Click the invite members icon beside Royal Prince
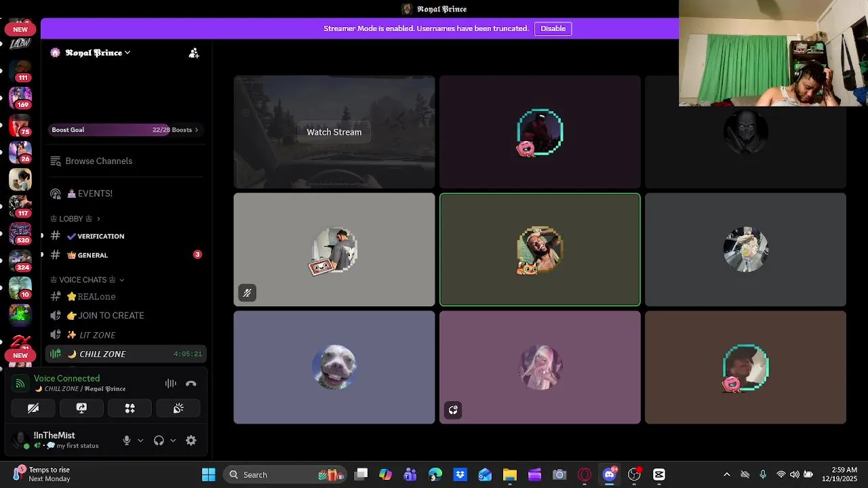The height and width of the screenshot is (488, 868). pyautogui.click(x=194, y=53)
